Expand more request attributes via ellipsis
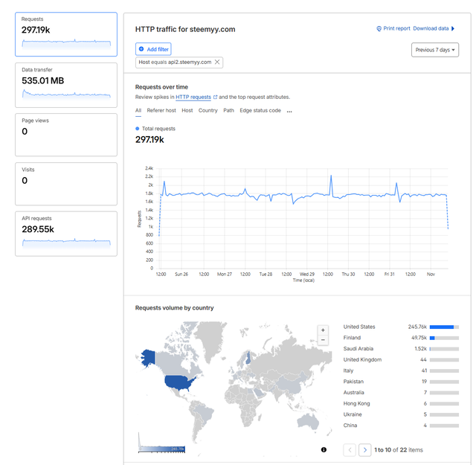 (289, 110)
